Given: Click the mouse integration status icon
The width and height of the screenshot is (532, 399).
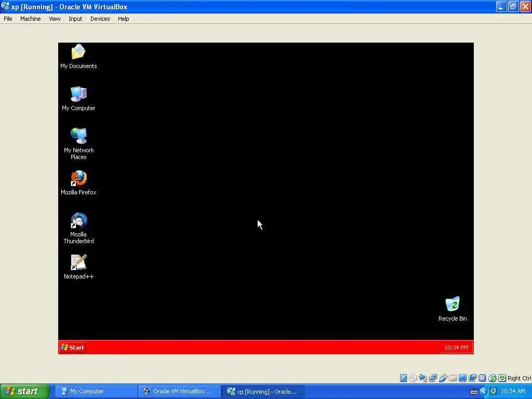Looking at the screenshot, I should point(493,378).
